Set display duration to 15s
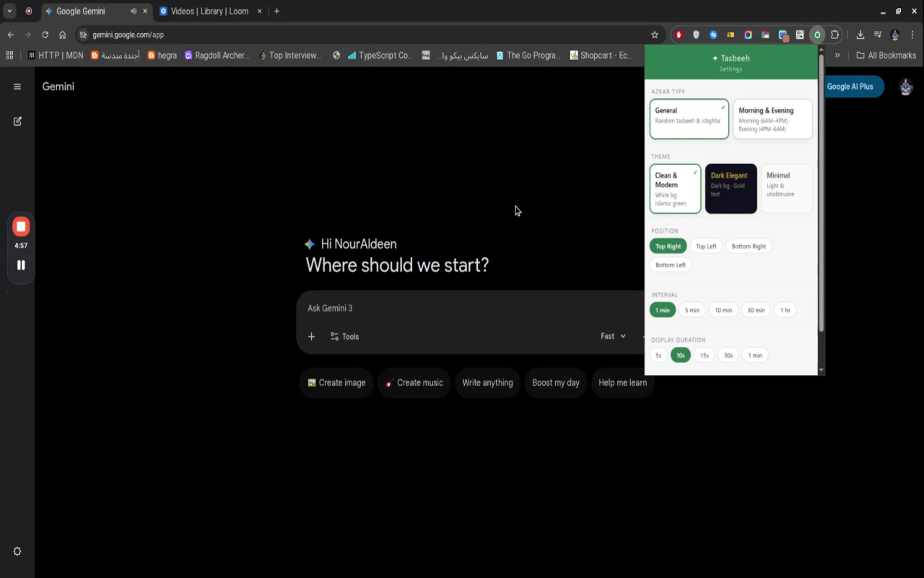This screenshot has width=924, height=578. 705,355
